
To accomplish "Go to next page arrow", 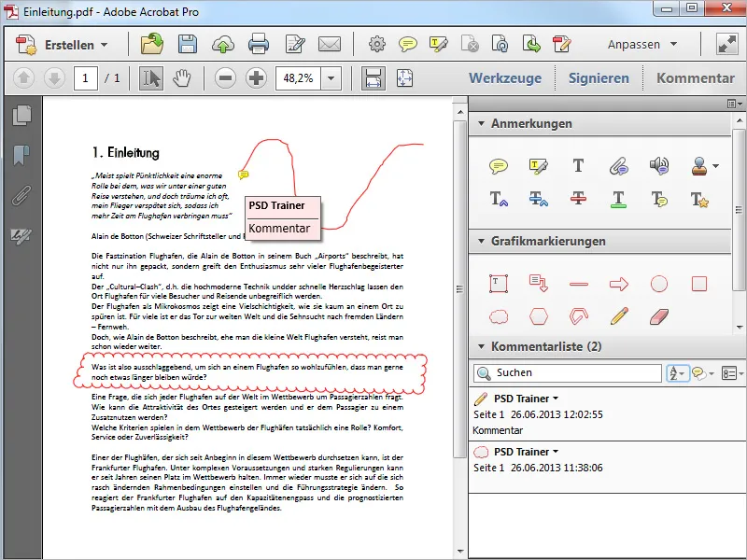I will click(x=54, y=78).
